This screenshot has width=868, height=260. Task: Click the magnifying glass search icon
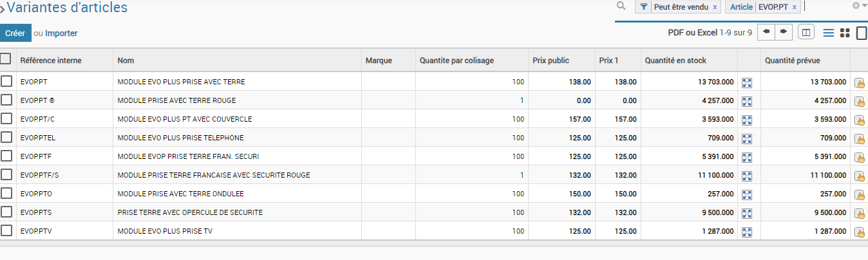[621, 6]
